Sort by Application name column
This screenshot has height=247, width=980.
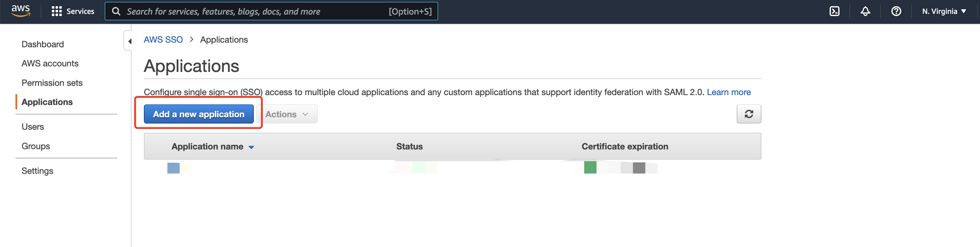click(x=213, y=147)
